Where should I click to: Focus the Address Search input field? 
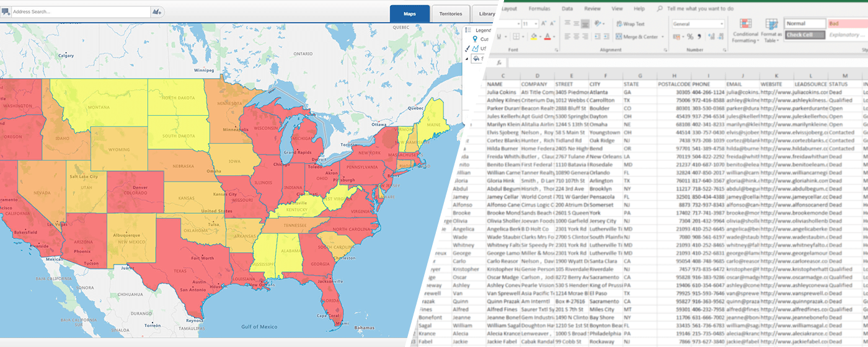click(x=81, y=12)
